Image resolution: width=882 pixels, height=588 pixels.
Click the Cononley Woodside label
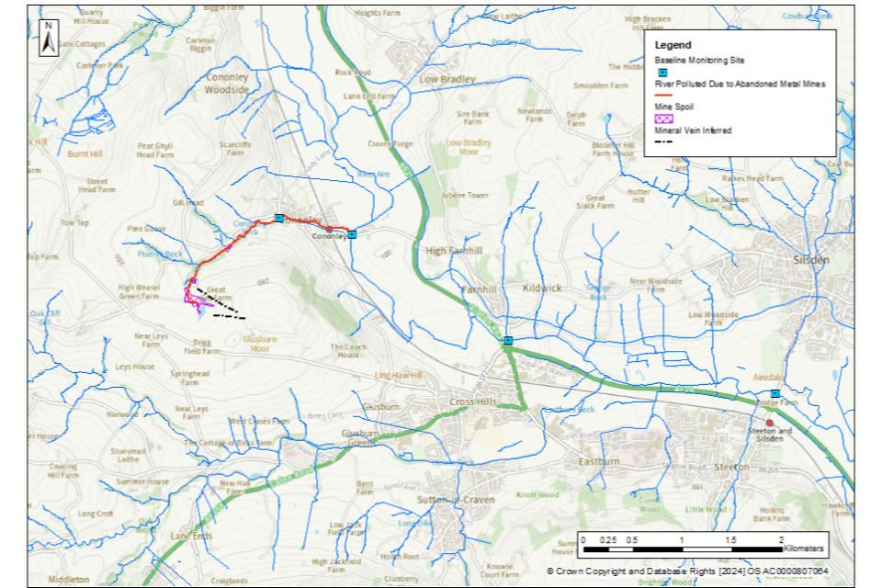[226, 85]
